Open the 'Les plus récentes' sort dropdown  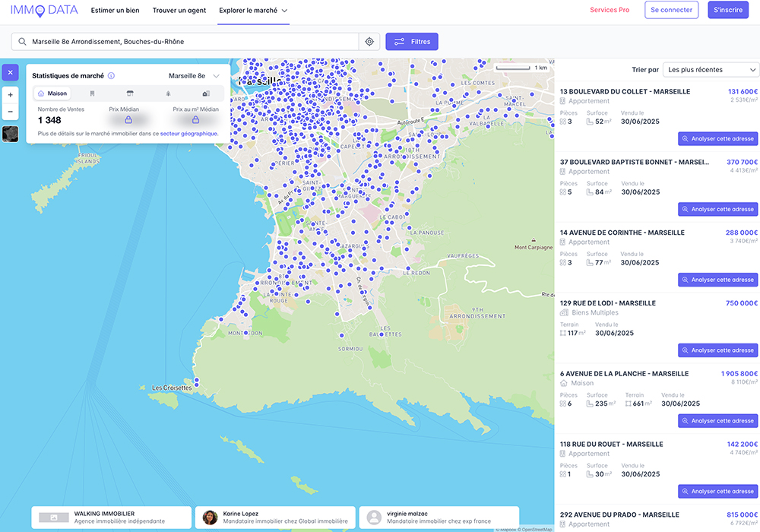click(711, 70)
